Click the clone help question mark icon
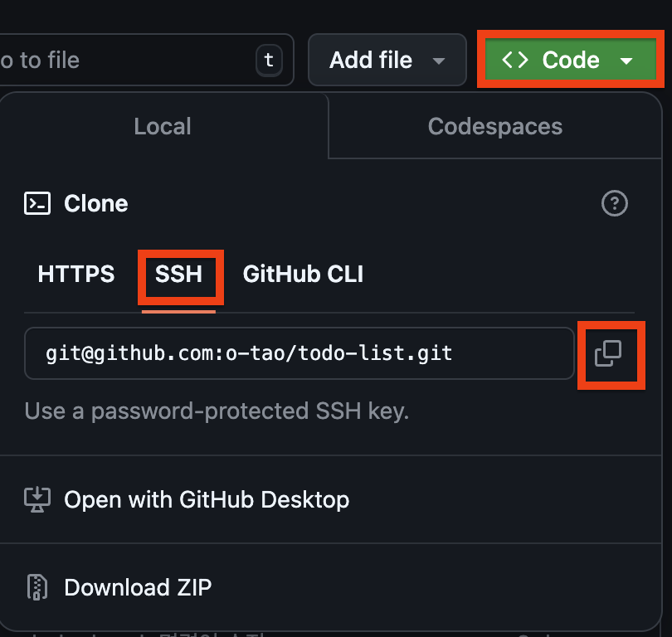The image size is (672, 637). point(615,203)
